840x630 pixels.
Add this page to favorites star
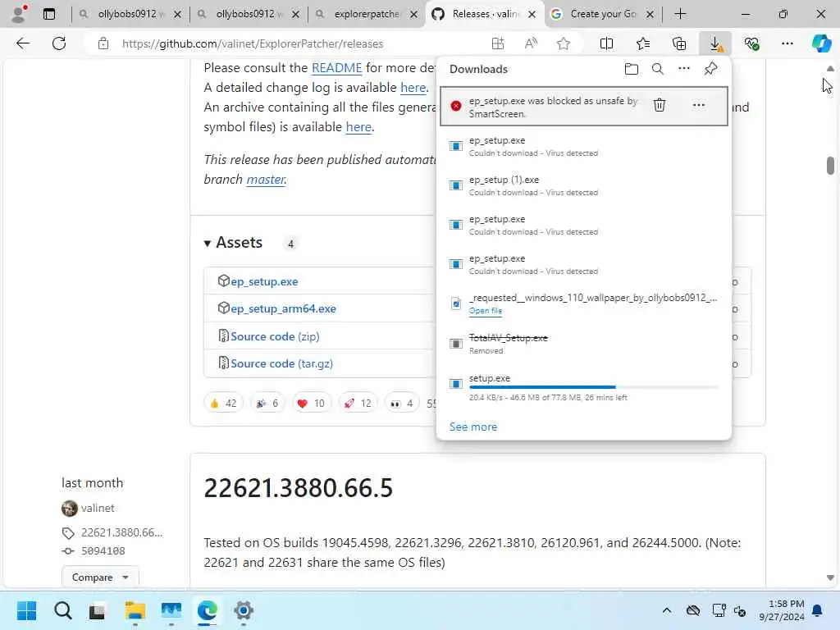click(563, 43)
